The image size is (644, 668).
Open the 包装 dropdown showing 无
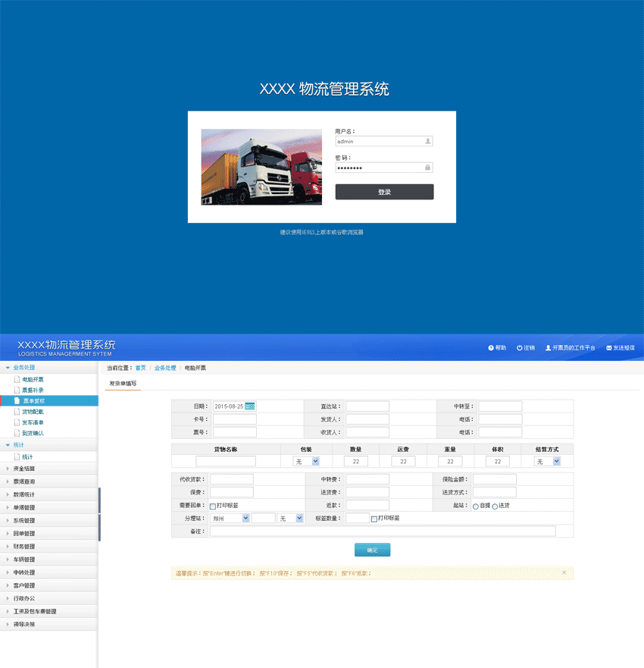(x=305, y=459)
